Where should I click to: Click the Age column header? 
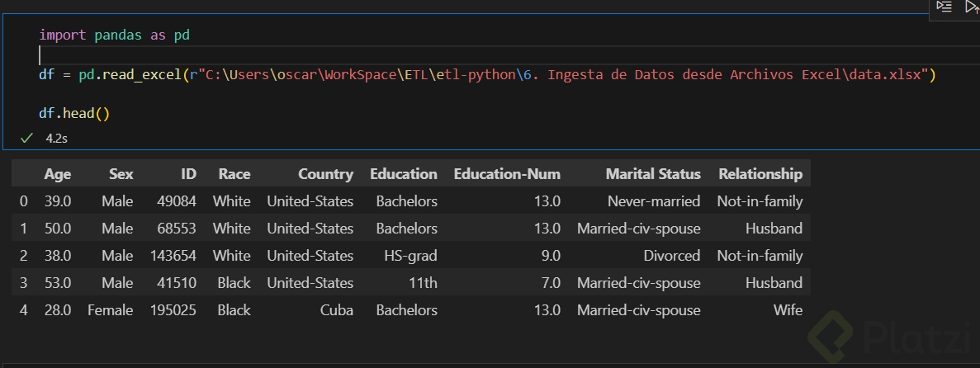pyautogui.click(x=58, y=174)
